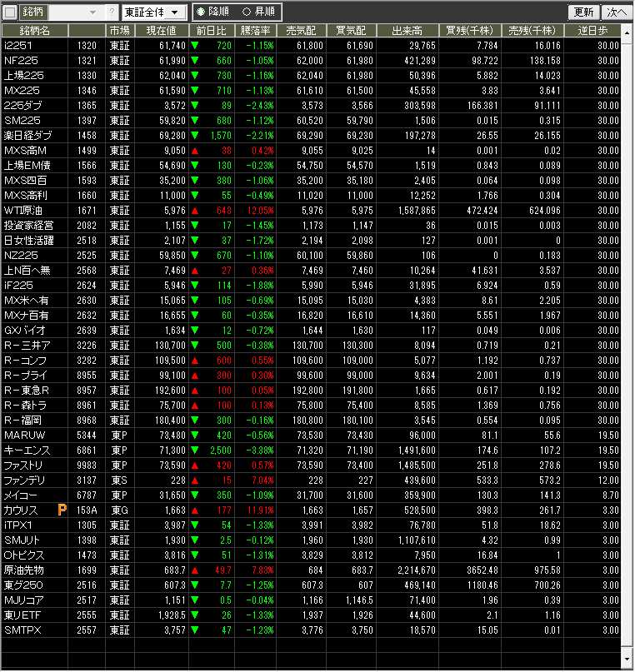This screenshot has width=635, height=672.
Task: Click the red up arrow in 原油先物 row
Action: coord(195,570)
